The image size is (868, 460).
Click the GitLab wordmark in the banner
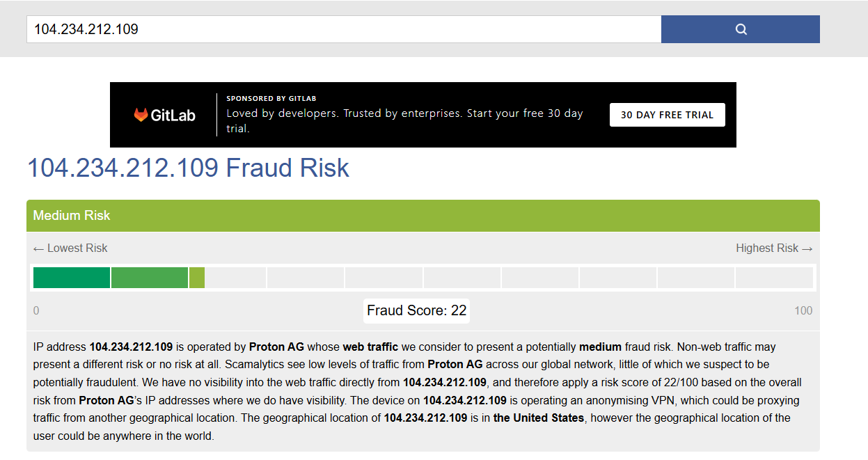(x=173, y=116)
